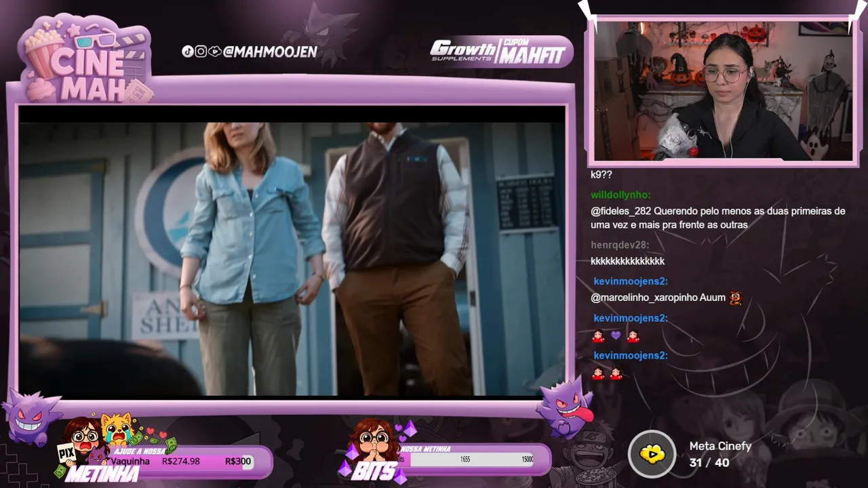Click the Cinefy play icon circle
868x488 pixels.
coord(652,453)
